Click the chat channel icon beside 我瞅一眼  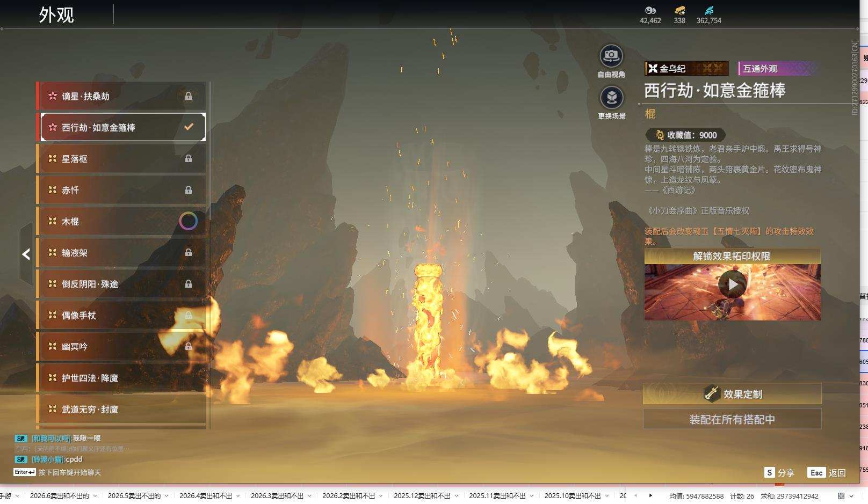(x=21, y=439)
